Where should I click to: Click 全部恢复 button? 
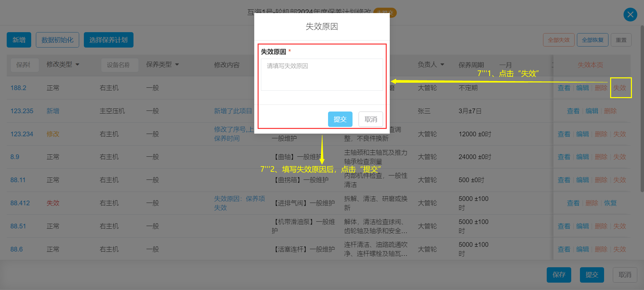[593, 40]
